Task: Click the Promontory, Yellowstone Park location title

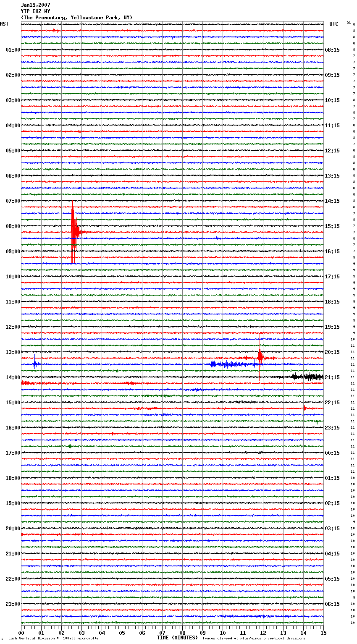Action: [76, 18]
